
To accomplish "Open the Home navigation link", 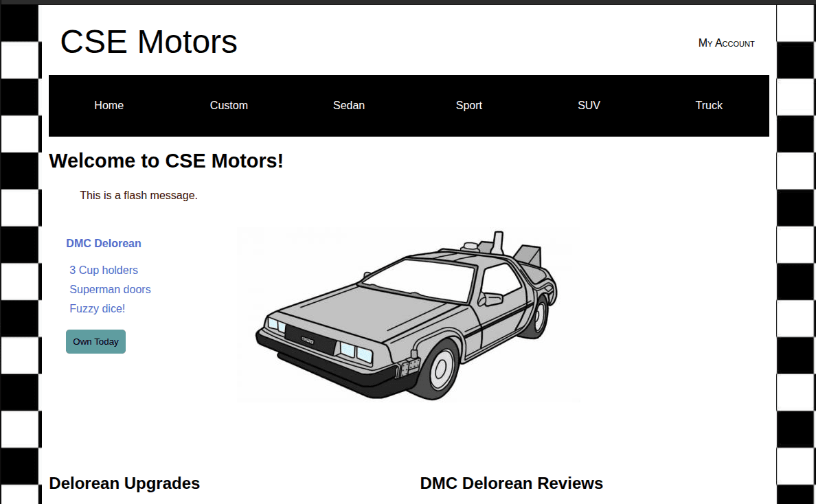I will click(109, 105).
